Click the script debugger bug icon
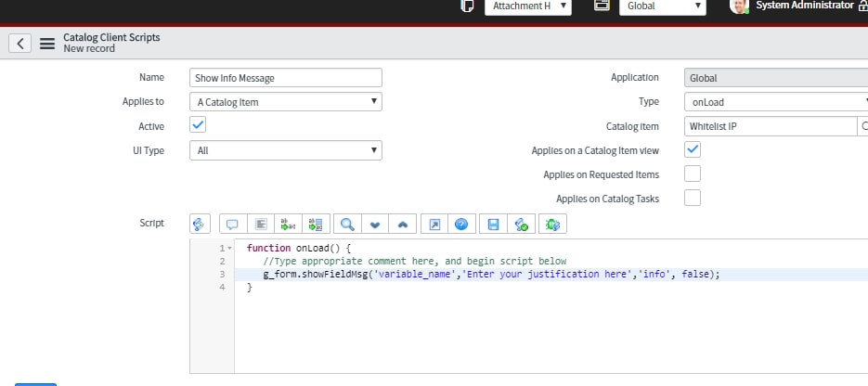 [x=552, y=224]
